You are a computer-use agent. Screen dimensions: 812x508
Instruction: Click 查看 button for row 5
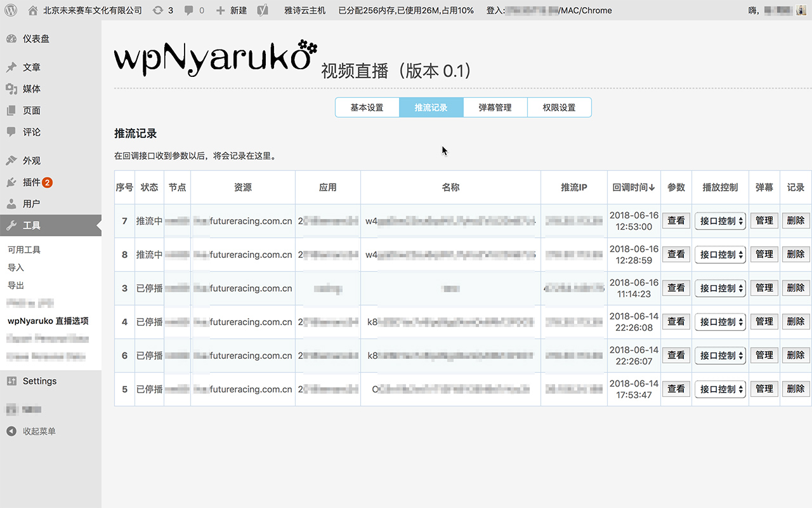(x=676, y=389)
